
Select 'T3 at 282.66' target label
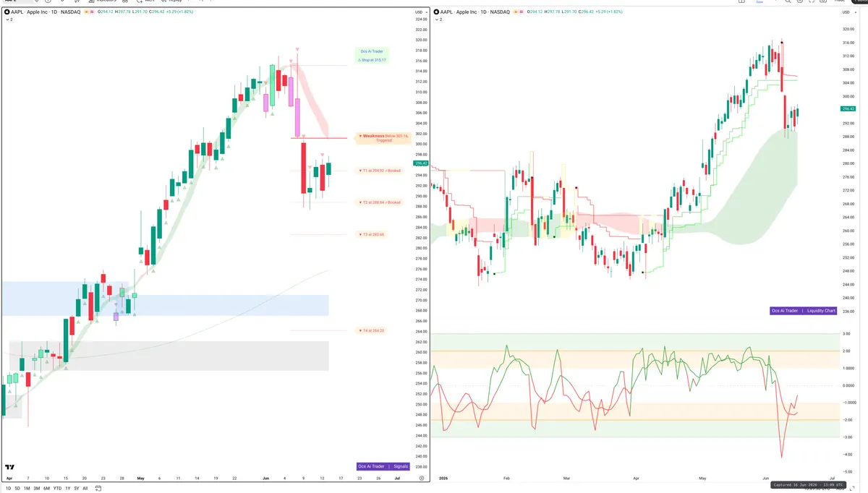[372, 234]
